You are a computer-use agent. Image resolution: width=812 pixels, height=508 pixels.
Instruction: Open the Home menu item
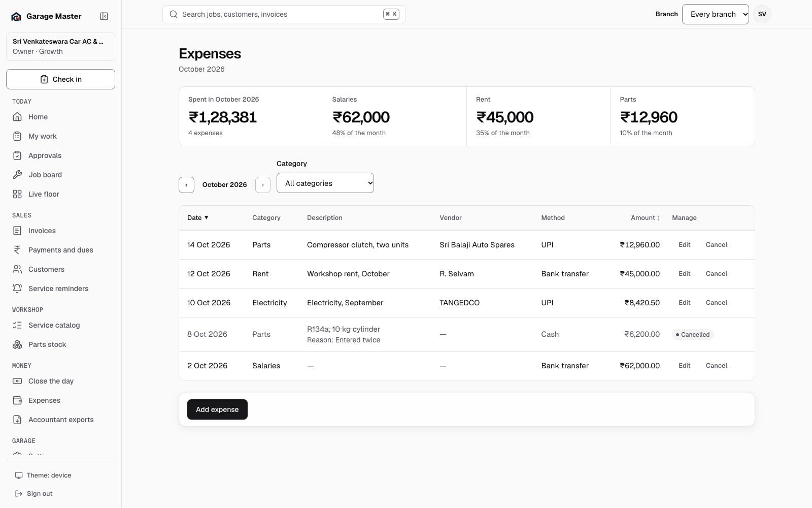(x=60, y=117)
